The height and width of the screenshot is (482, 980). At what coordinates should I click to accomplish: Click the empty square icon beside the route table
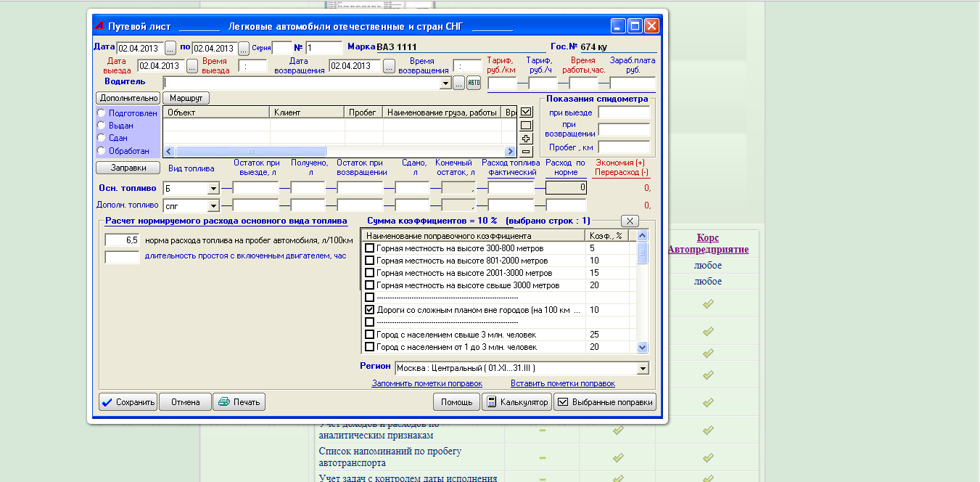[x=526, y=126]
